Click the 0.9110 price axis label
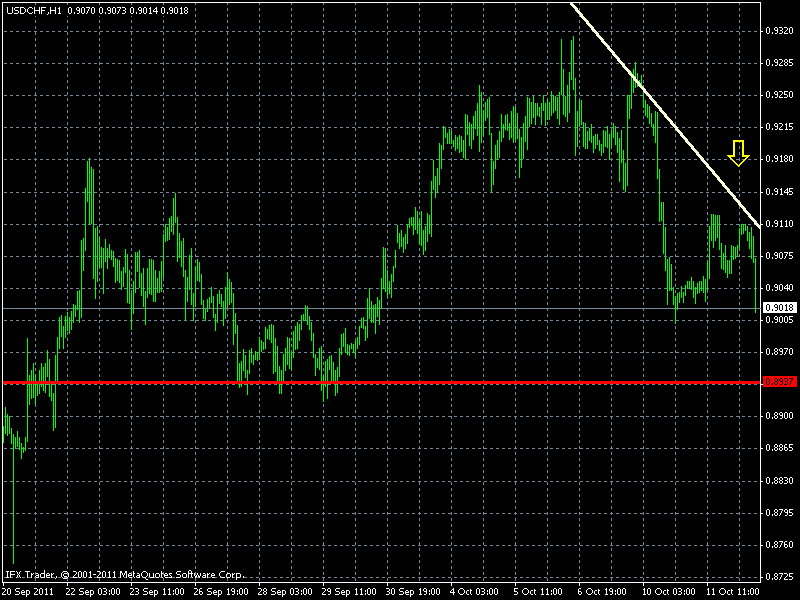Screen dimensions: 800x600 pos(780,224)
